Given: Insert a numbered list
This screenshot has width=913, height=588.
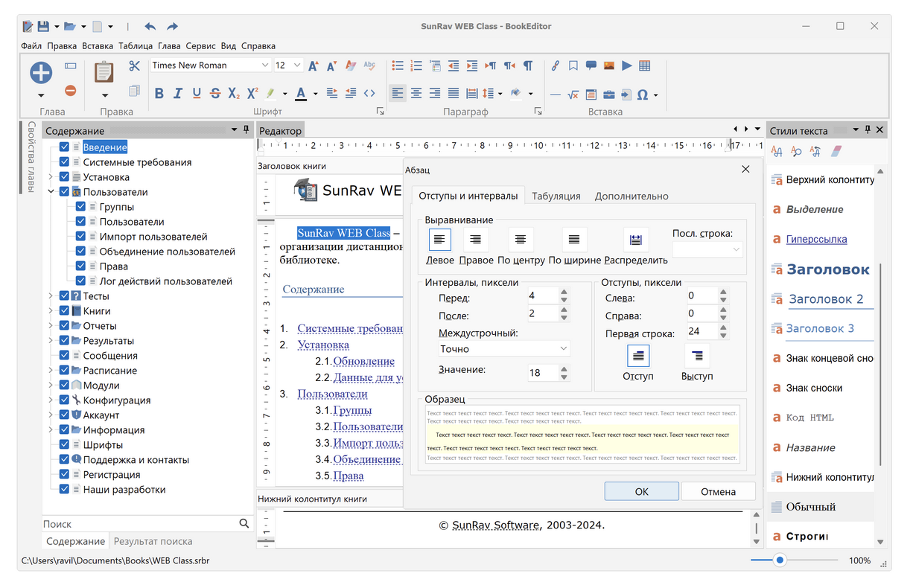Looking at the screenshot, I should 416,65.
